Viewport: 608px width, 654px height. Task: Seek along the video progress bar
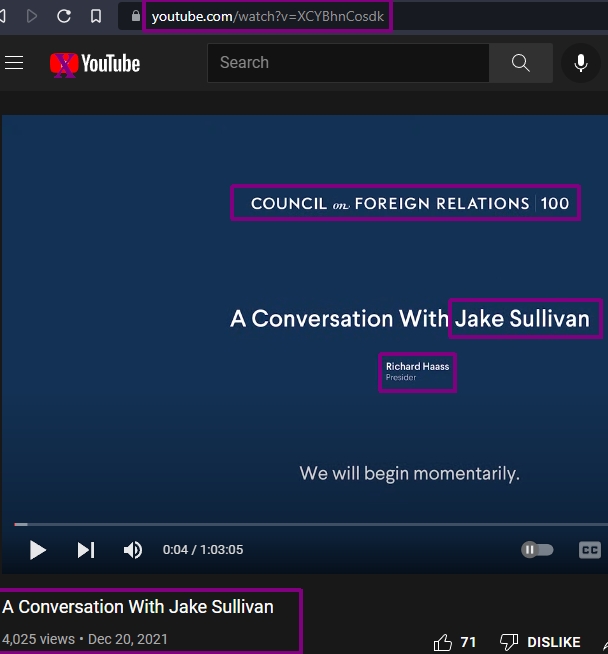311,524
